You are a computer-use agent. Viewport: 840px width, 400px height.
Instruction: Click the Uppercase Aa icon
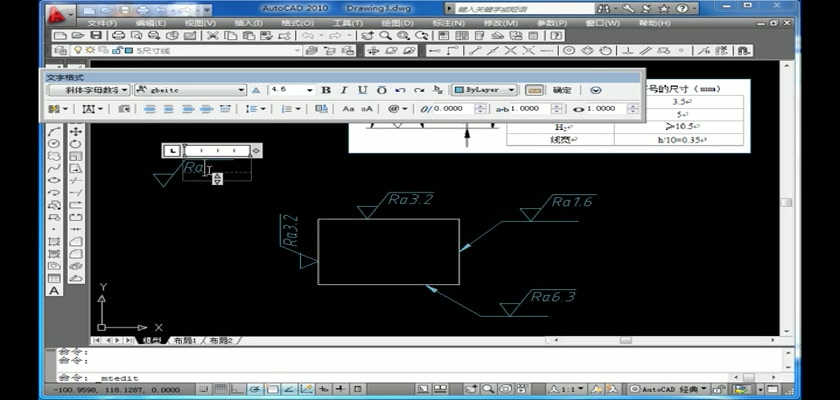click(349, 109)
